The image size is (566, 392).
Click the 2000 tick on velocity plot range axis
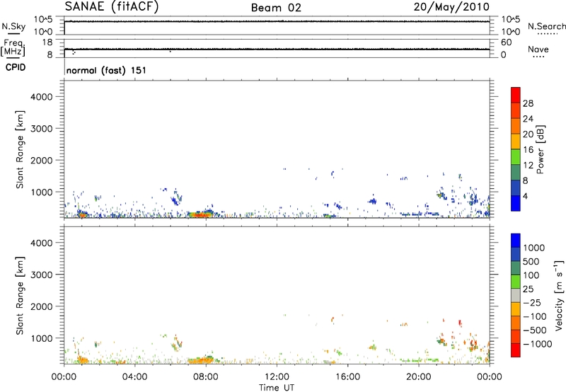click(42, 306)
